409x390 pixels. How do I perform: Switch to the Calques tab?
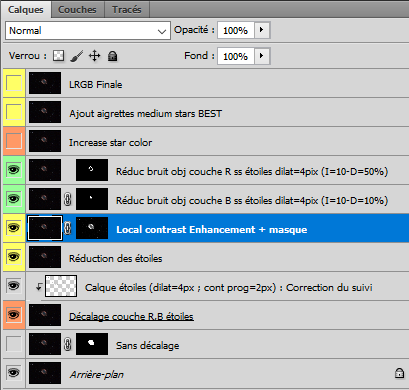coord(26,9)
